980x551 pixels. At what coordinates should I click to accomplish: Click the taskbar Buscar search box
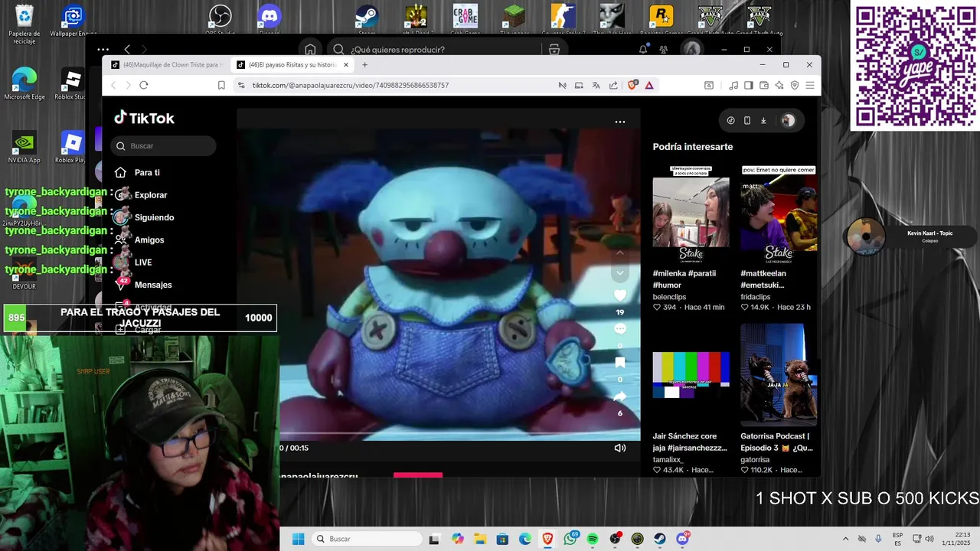coord(367,539)
